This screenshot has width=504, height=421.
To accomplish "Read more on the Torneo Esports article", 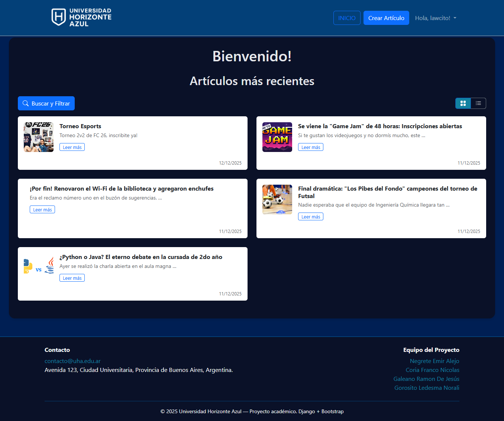I will (72, 147).
